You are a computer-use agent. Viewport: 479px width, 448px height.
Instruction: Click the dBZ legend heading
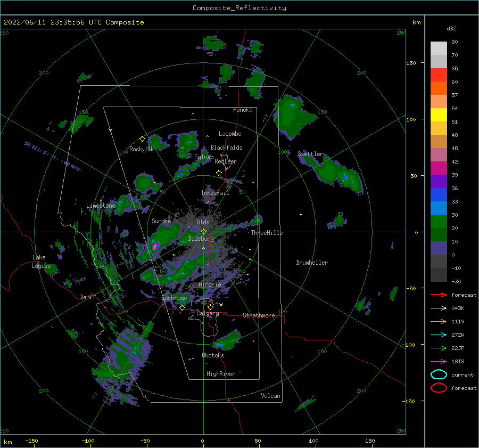click(x=451, y=28)
